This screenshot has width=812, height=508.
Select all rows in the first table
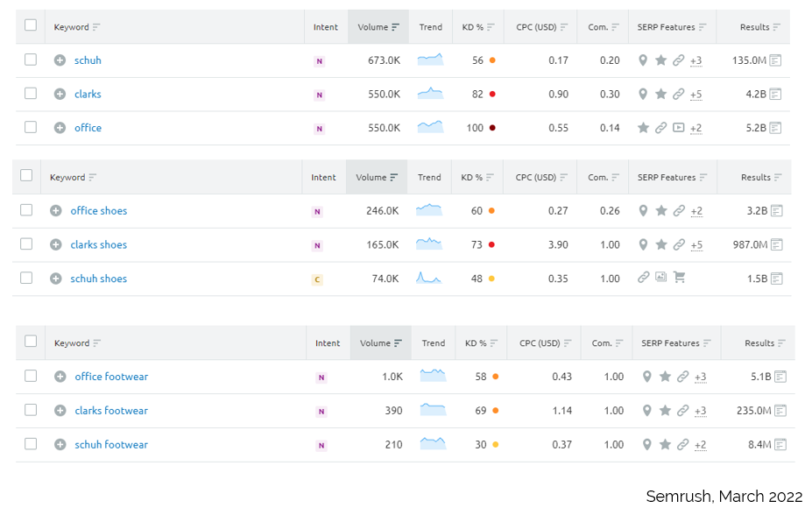(x=31, y=25)
